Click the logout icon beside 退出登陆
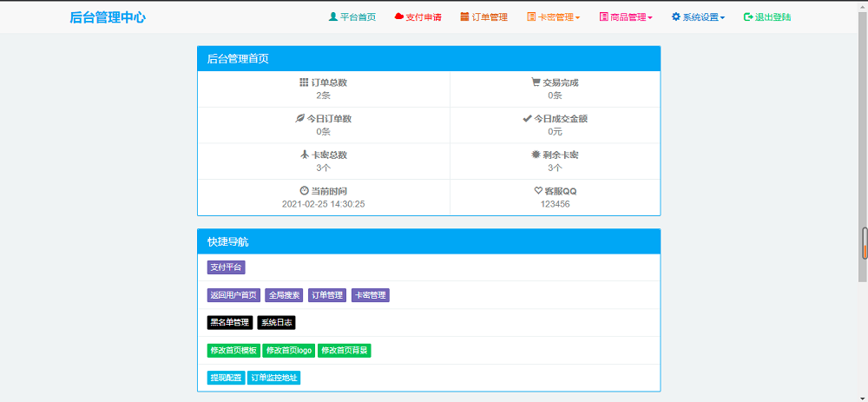This screenshot has width=868, height=402. click(748, 16)
